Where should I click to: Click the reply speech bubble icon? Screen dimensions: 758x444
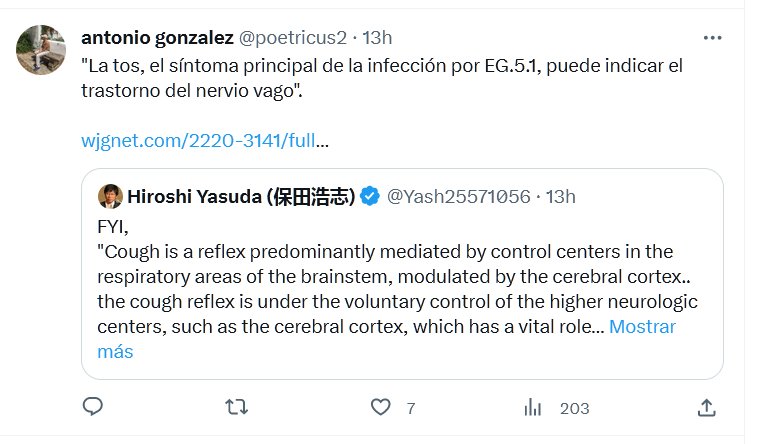tap(92, 407)
